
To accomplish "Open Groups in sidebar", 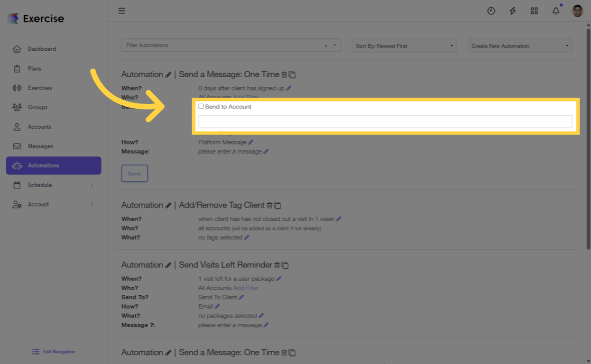I will 54,107.
